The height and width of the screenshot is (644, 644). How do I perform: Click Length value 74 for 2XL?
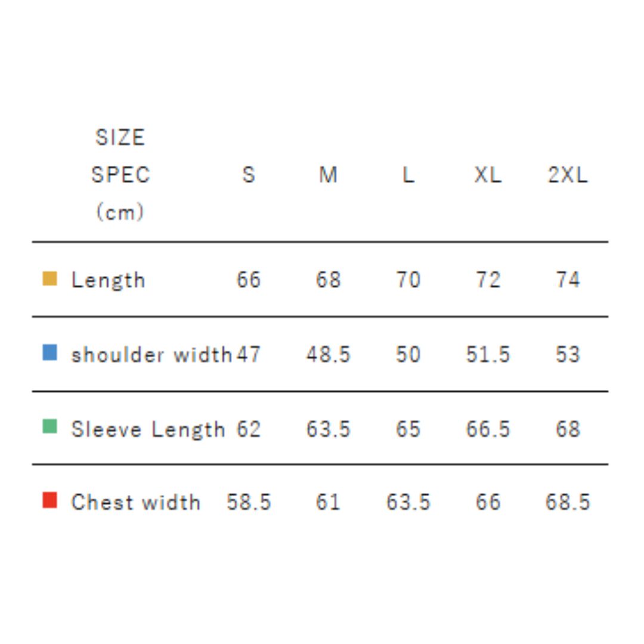pos(567,280)
